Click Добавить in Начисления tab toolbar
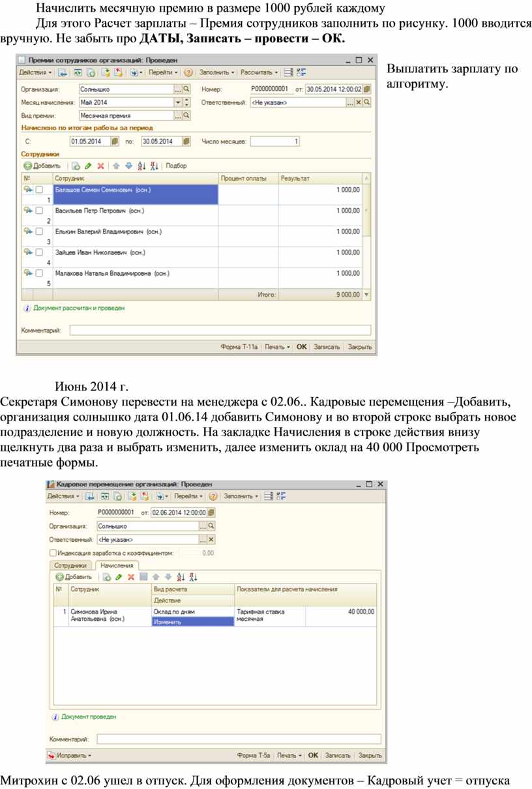 [74, 577]
